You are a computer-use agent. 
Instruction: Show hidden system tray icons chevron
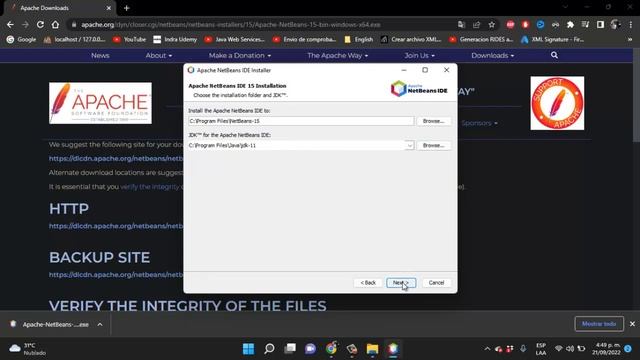coord(487,349)
